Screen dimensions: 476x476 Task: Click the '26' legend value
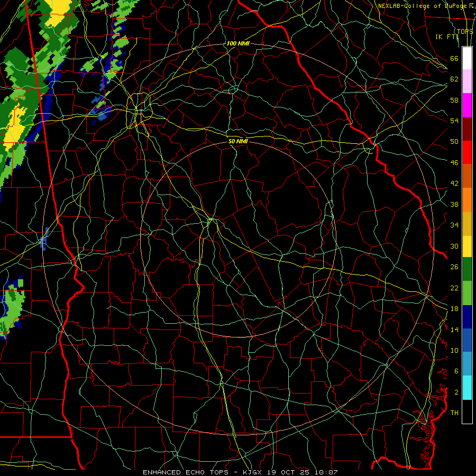click(454, 267)
